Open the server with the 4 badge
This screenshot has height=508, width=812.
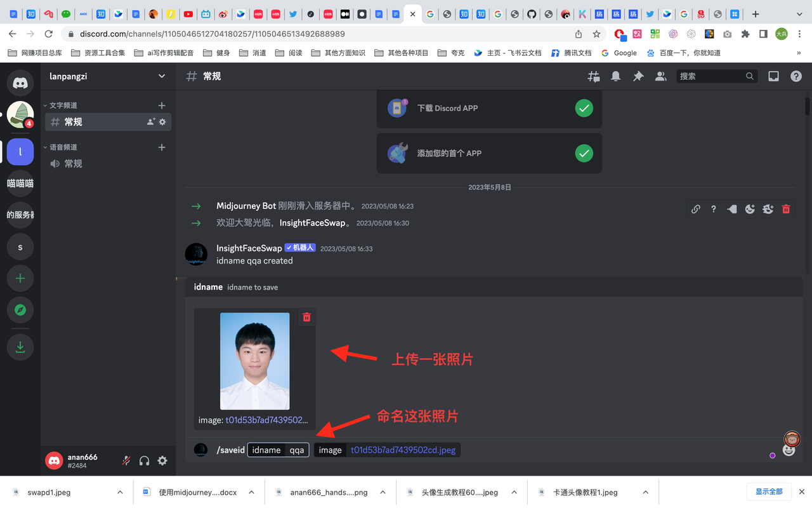tap(20, 115)
